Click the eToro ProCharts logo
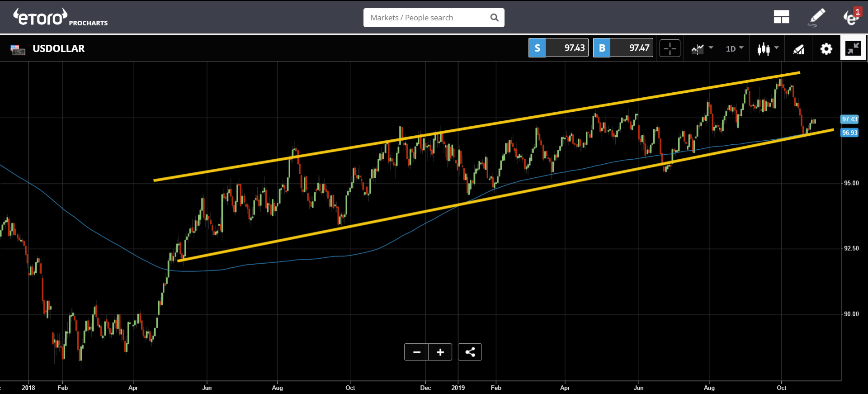The height and width of the screenshot is (394, 868). click(60, 17)
